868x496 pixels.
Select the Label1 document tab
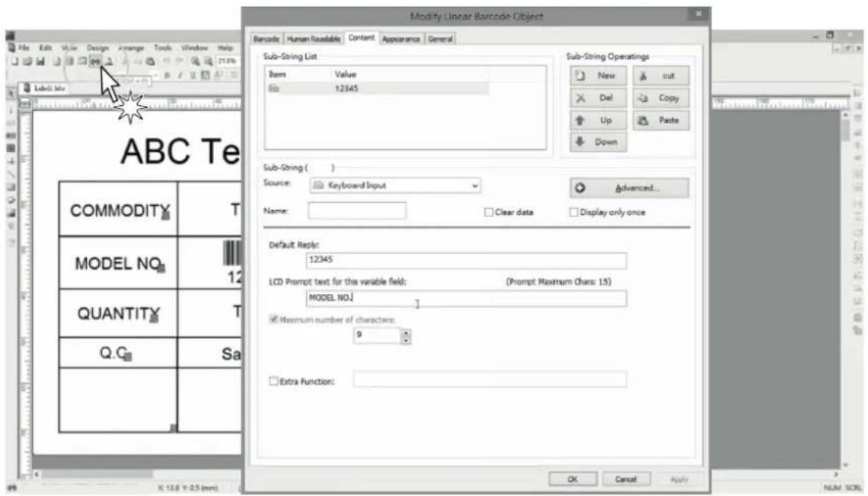click(45, 88)
